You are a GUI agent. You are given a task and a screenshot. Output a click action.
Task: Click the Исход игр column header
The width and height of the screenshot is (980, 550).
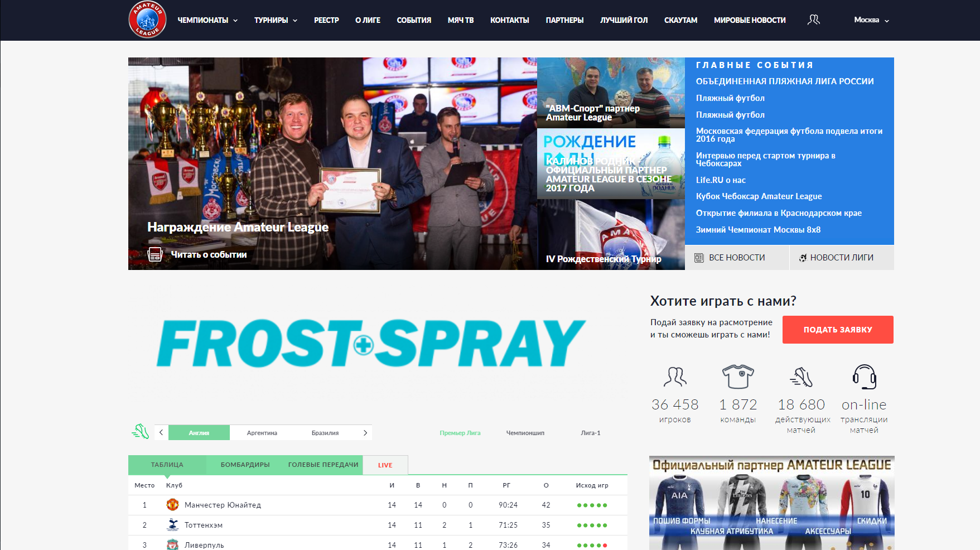click(x=592, y=485)
